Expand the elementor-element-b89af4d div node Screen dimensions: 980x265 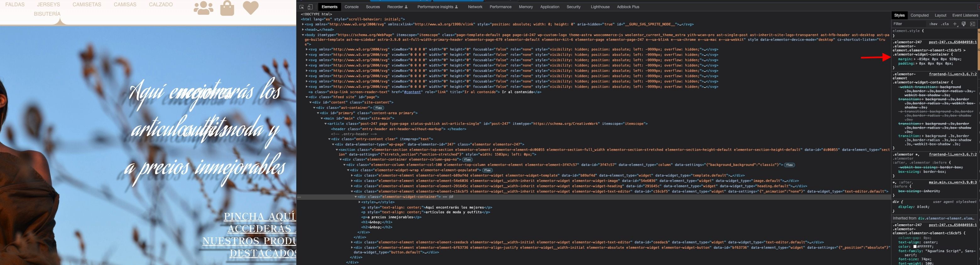[x=352, y=175]
